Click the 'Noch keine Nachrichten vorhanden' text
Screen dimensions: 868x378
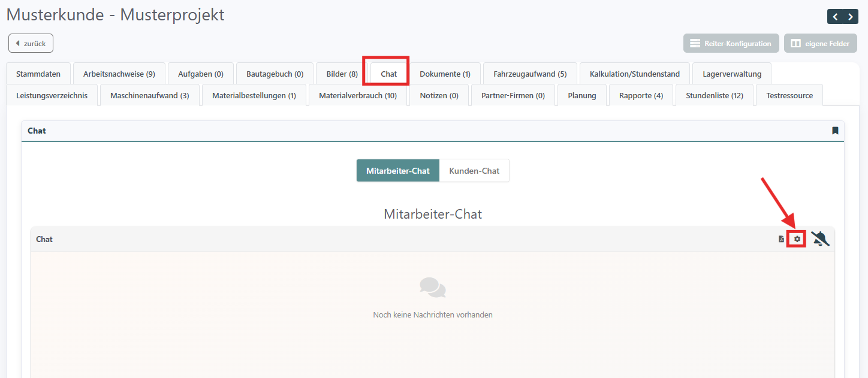coord(433,315)
